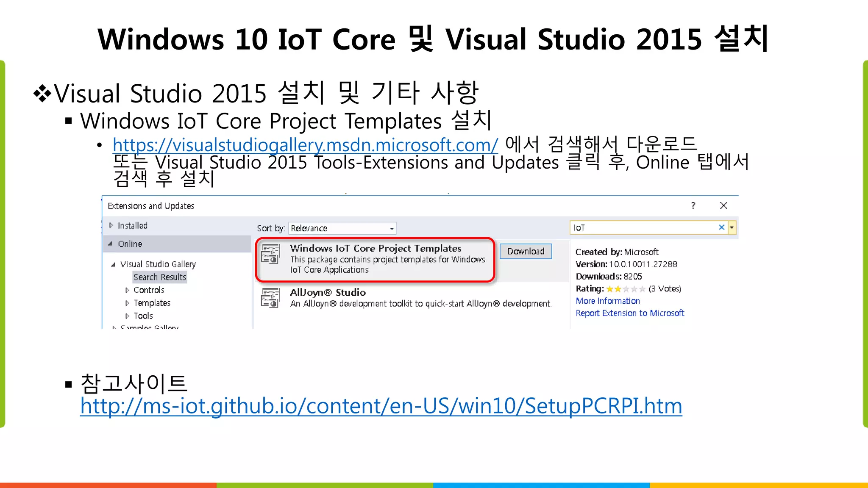Click the Windows IoT Core Project Templates package icon
868x488 pixels.
pyautogui.click(x=270, y=254)
